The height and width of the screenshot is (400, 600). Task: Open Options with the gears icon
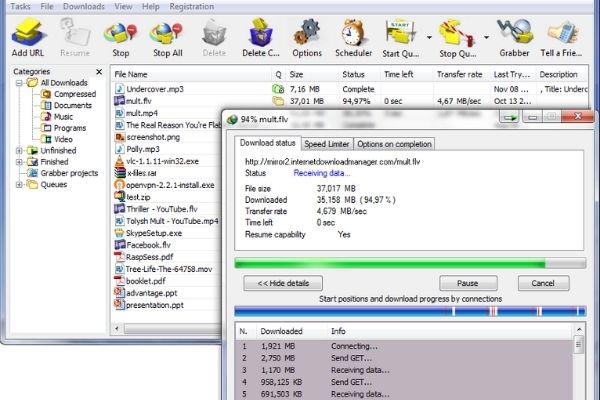click(x=307, y=33)
